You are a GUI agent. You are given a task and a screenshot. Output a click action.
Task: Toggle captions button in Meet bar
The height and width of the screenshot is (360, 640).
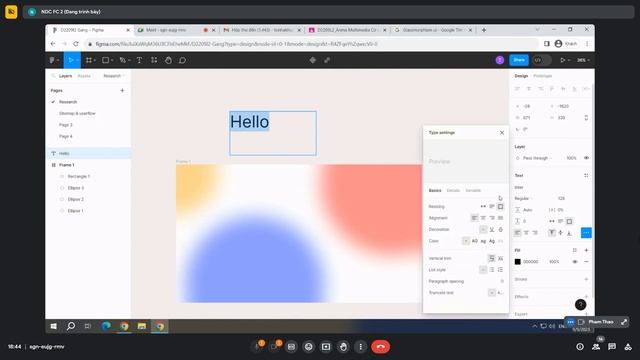point(291,347)
